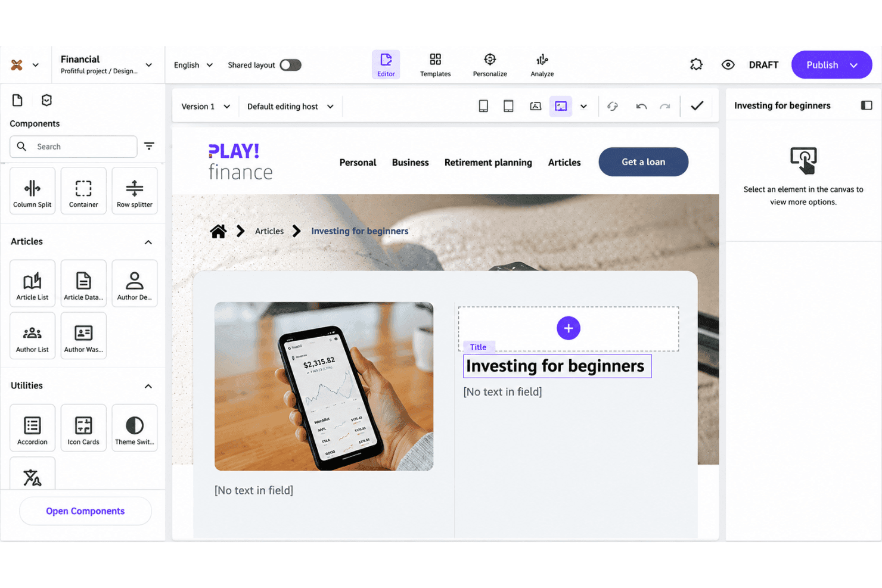Filter the components list
This screenshot has width=882, height=588.
pyautogui.click(x=149, y=146)
